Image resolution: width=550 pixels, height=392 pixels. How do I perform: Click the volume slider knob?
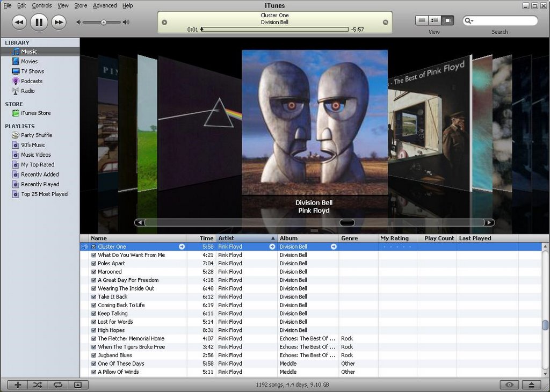[x=104, y=23]
